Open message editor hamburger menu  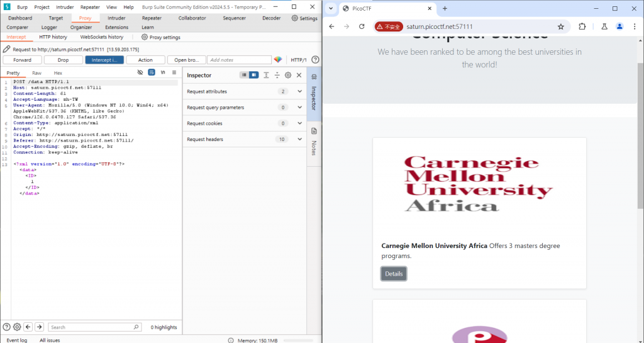174,72
